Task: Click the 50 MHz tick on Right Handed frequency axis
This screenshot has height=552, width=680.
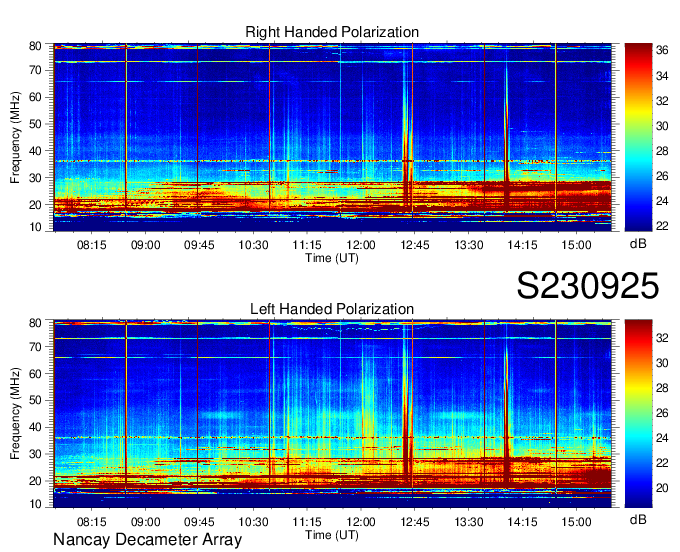Action: click(35, 124)
